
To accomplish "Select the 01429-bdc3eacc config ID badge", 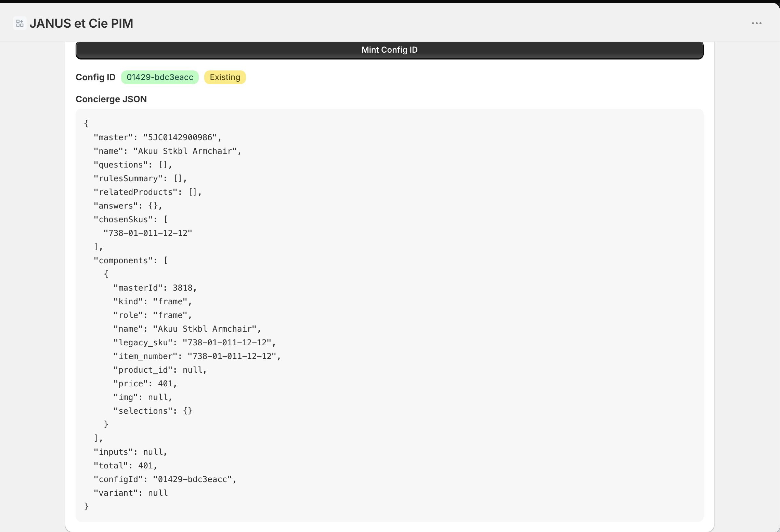I will click(x=160, y=77).
